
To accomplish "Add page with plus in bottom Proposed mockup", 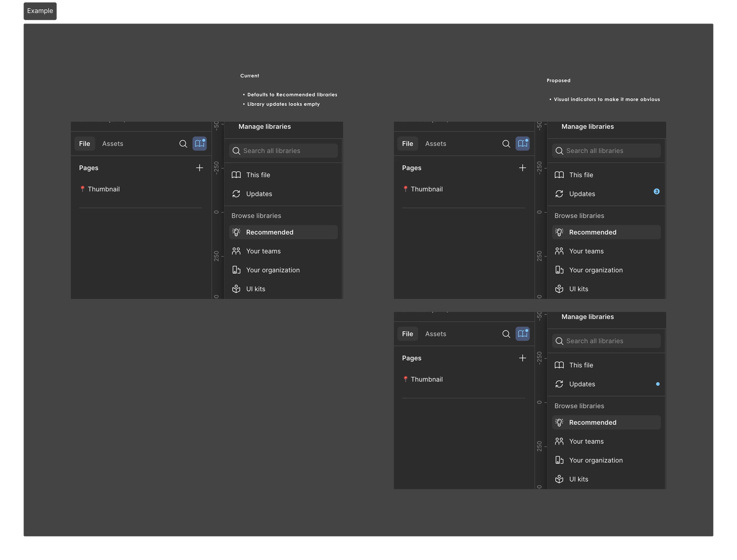I will click(522, 358).
